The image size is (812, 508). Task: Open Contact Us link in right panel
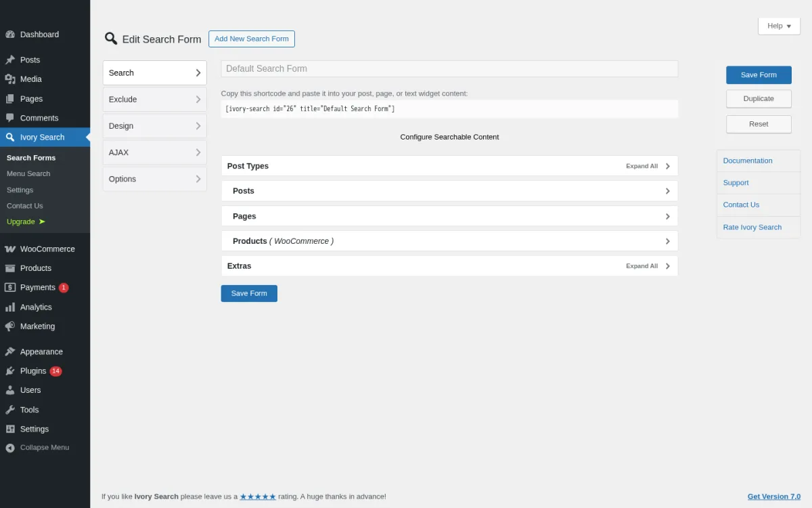click(741, 205)
